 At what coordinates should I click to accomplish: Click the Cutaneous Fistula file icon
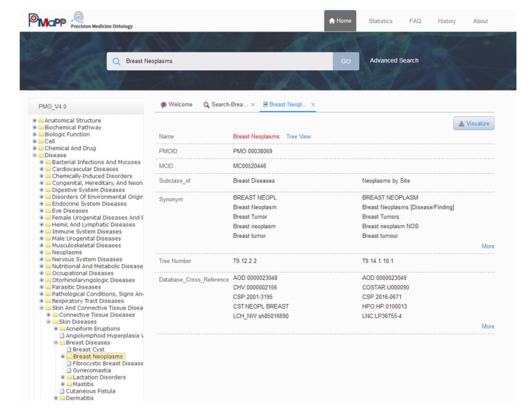click(x=62, y=391)
